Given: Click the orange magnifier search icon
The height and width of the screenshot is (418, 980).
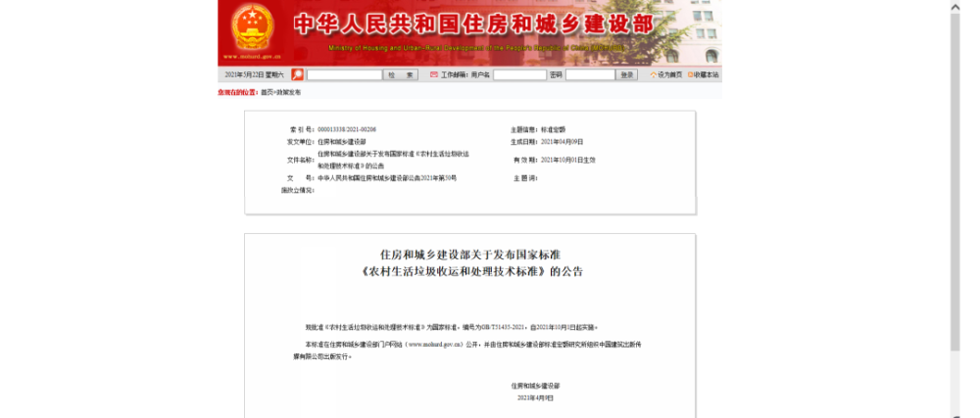Looking at the screenshot, I should coord(298,74).
